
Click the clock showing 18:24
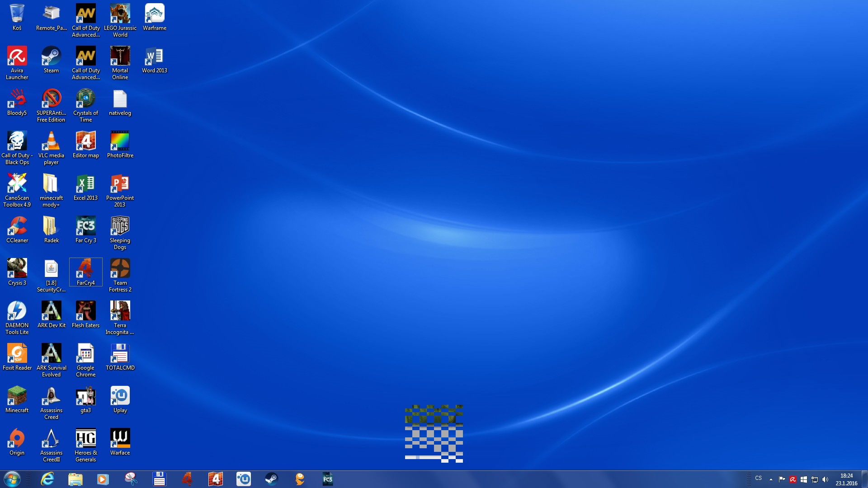(846, 479)
